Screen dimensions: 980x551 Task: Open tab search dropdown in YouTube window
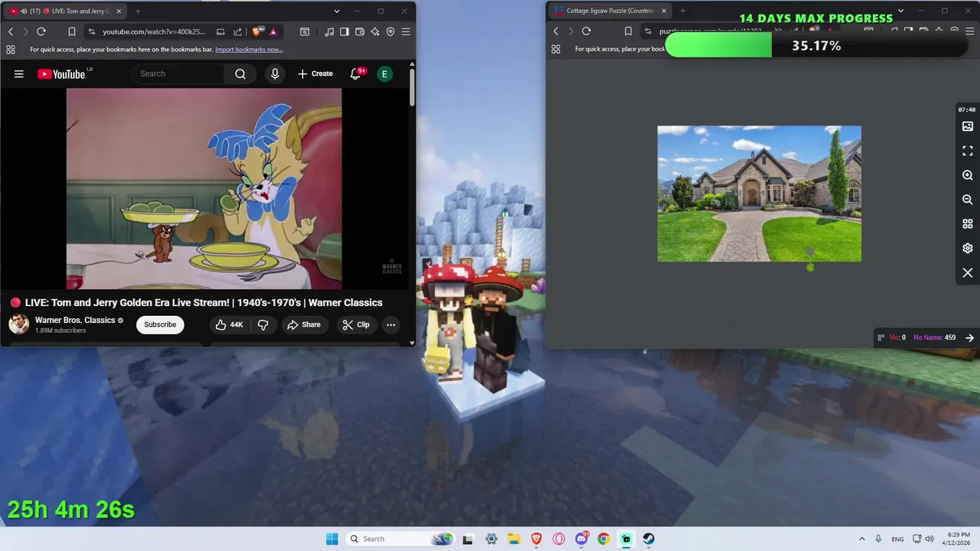point(337,11)
